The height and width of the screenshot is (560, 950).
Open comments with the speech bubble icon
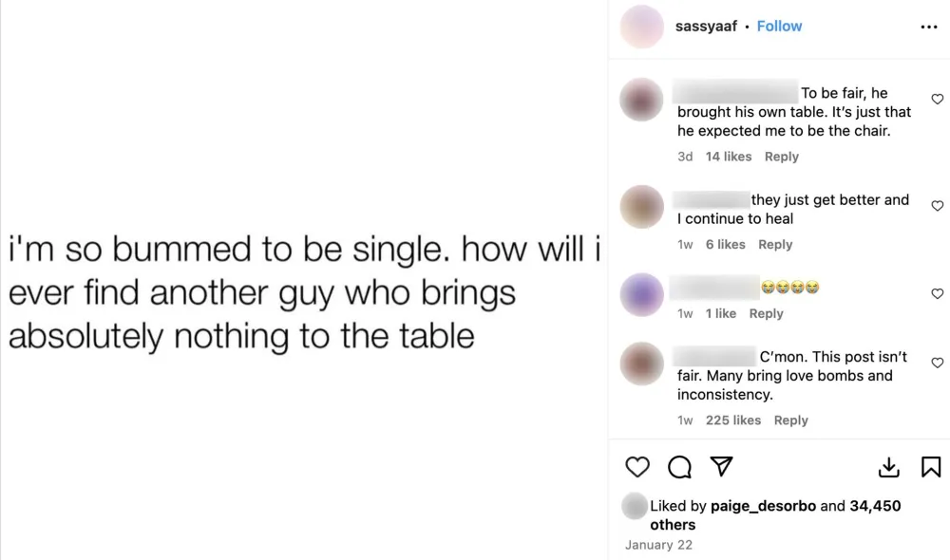click(x=678, y=467)
